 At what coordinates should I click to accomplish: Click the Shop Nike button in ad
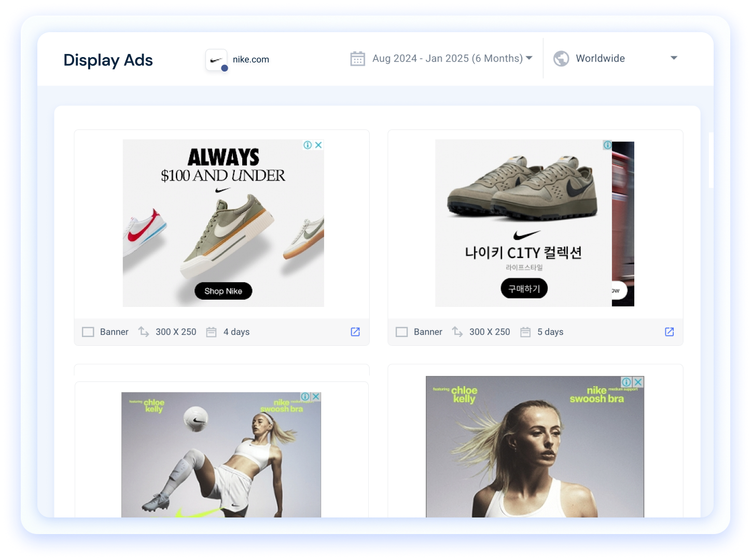[223, 291]
